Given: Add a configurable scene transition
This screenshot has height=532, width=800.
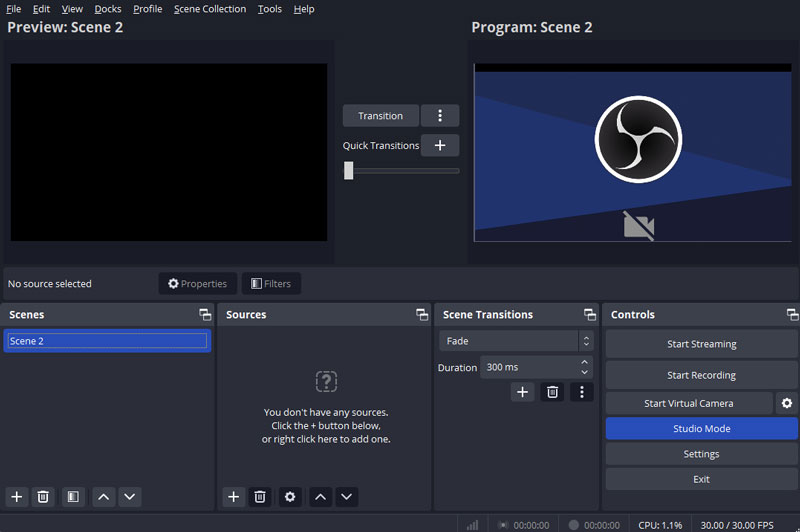Looking at the screenshot, I should click(522, 392).
